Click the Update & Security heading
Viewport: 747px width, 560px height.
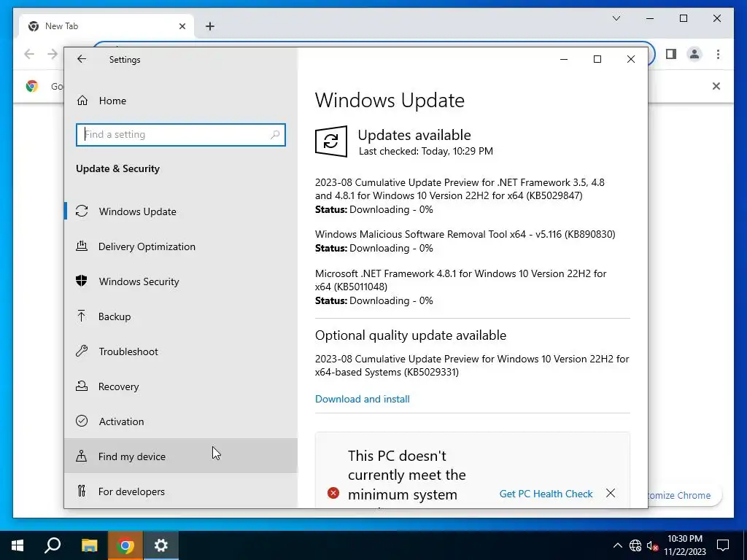[117, 168]
